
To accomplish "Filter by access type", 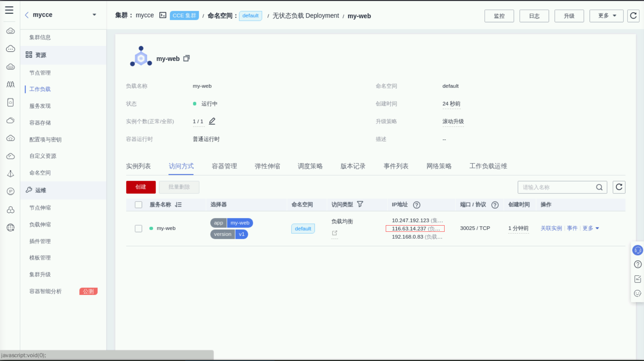I will pos(360,204).
